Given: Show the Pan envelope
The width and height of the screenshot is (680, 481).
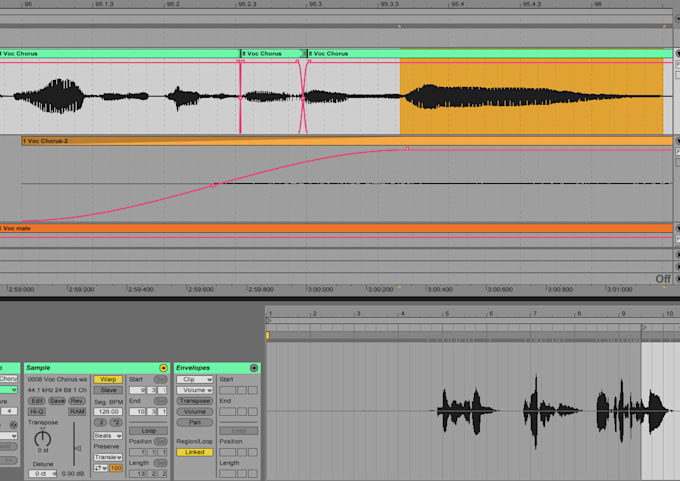Looking at the screenshot, I should pyautogui.click(x=194, y=422).
